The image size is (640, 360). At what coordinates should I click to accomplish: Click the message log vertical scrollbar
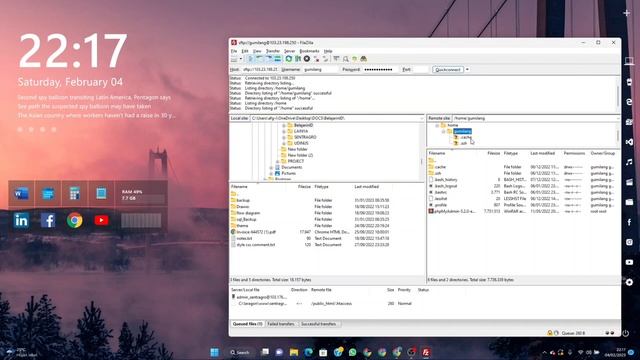pyautogui.click(x=618, y=95)
